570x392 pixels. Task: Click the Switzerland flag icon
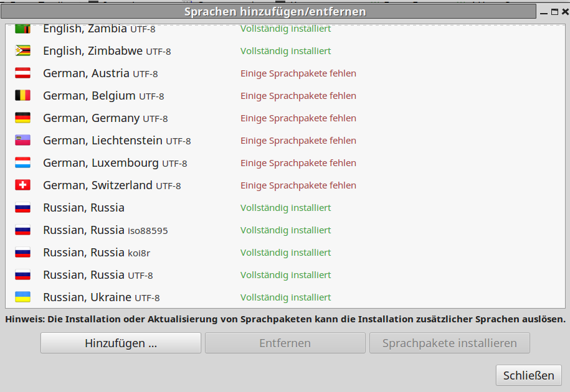[22, 185]
